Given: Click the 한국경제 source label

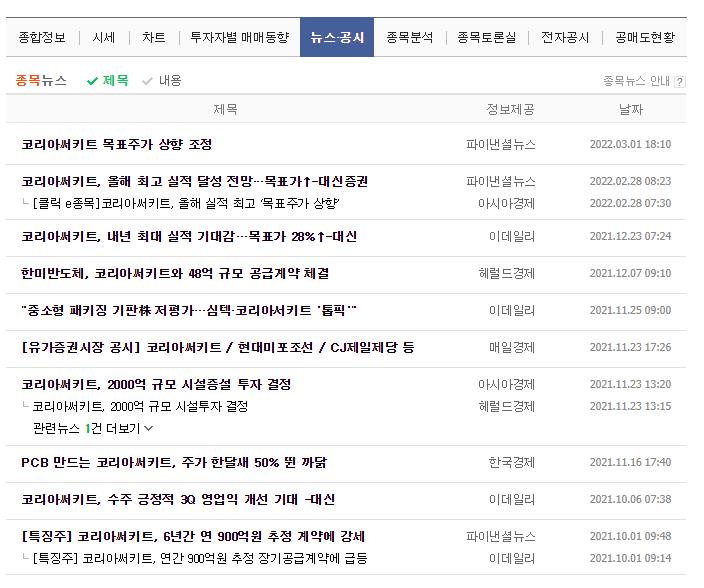Looking at the screenshot, I should [512, 462].
